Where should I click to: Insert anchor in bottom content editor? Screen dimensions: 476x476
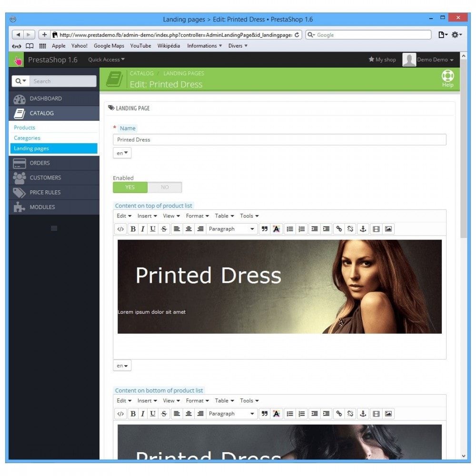(363, 414)
